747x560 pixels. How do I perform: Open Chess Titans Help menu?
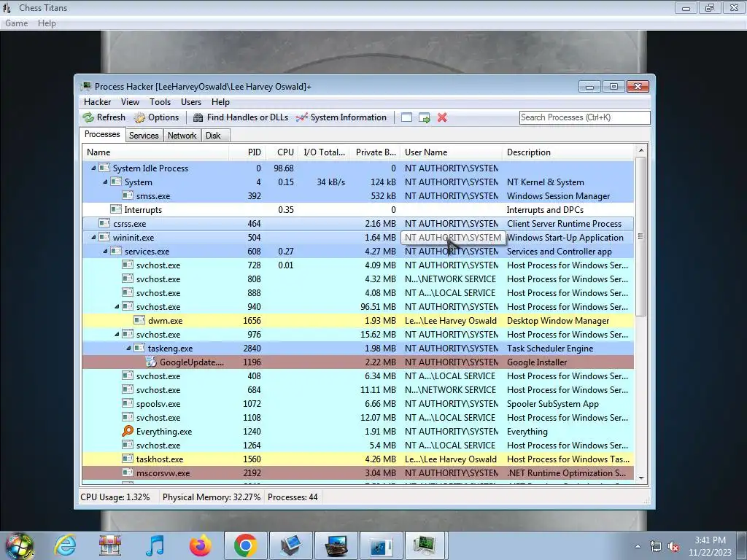click(47, 23)
